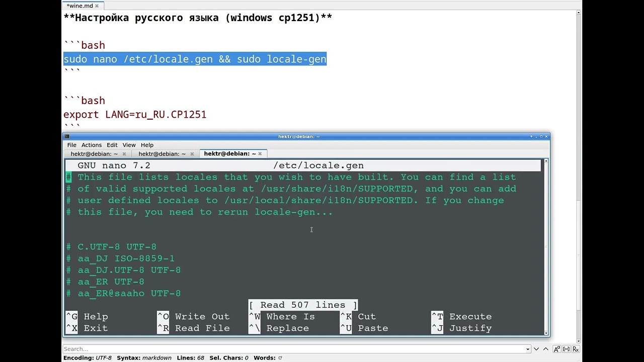Toggle match case search option
Image resolution: width=644 pixels, height=362 pixels.
pyautogui.click(x=557, y=349)
